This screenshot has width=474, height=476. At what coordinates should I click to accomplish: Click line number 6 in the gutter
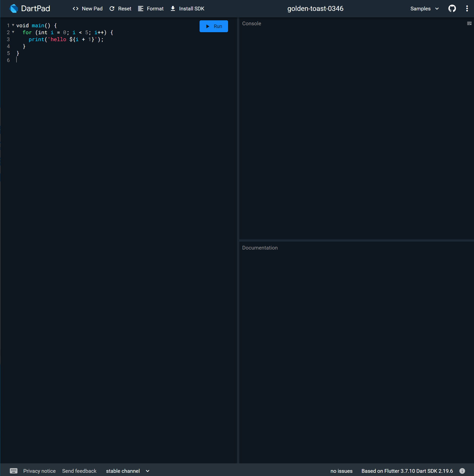8,60
